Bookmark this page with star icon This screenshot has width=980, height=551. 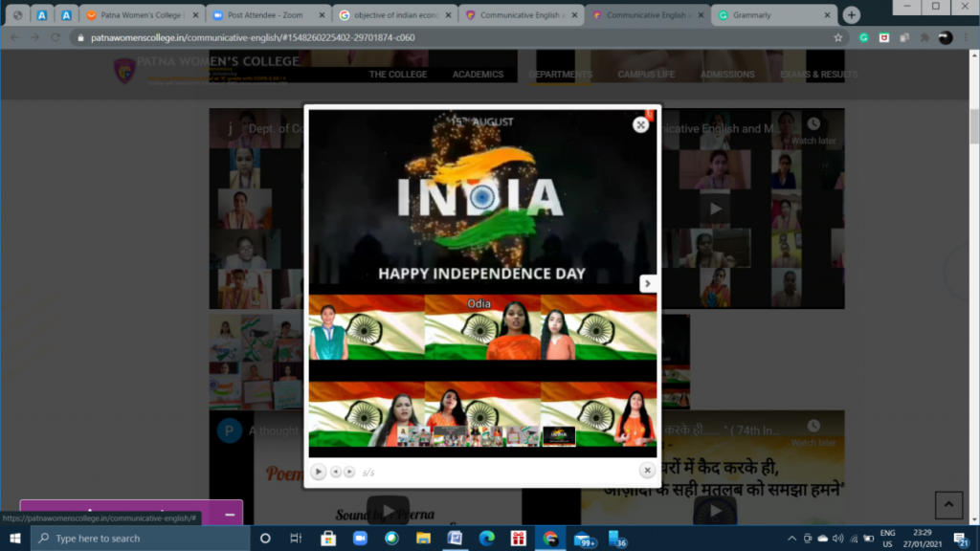pyautogui.click(x=838, y=37)
